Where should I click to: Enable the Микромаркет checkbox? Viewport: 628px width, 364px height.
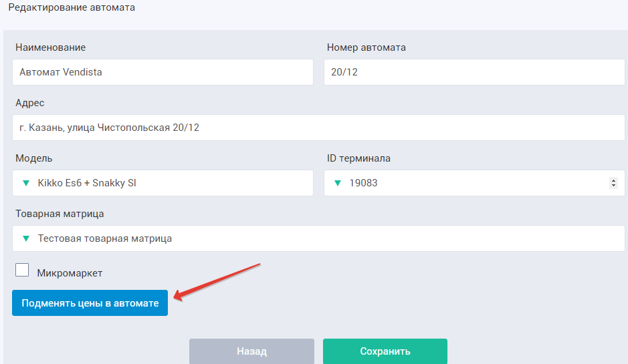click(x=22, y=270)
